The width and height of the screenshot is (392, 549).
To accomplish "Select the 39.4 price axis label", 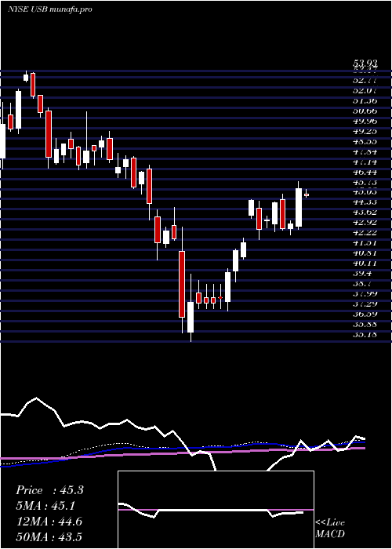I will pyautogui.click(x=362, y=273).
